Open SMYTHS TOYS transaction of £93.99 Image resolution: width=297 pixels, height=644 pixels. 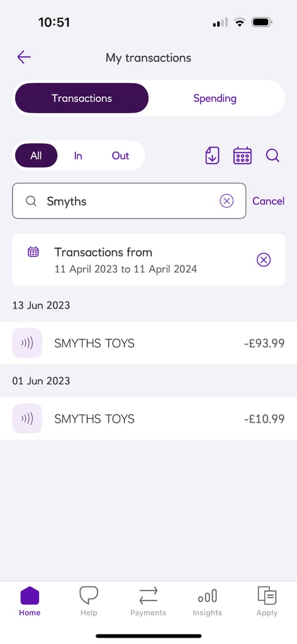point(148,343)
